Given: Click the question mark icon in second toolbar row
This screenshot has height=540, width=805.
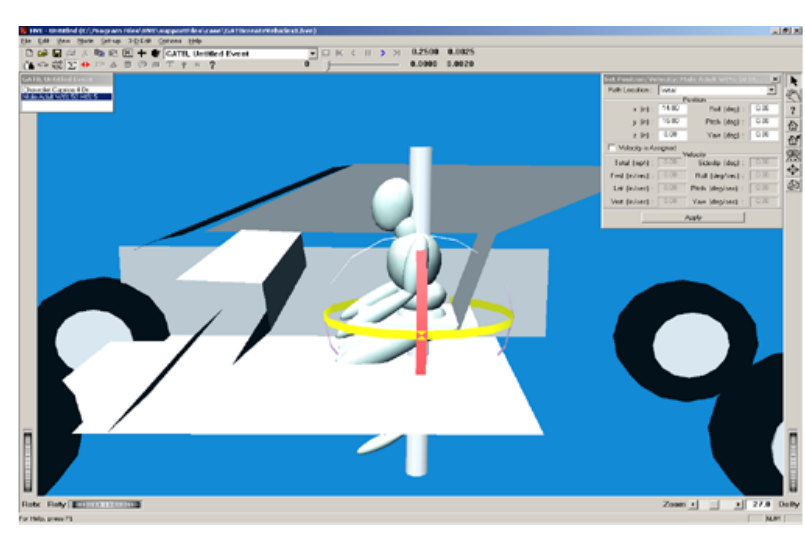Looking at the screenshot, I should coord(212,65).
